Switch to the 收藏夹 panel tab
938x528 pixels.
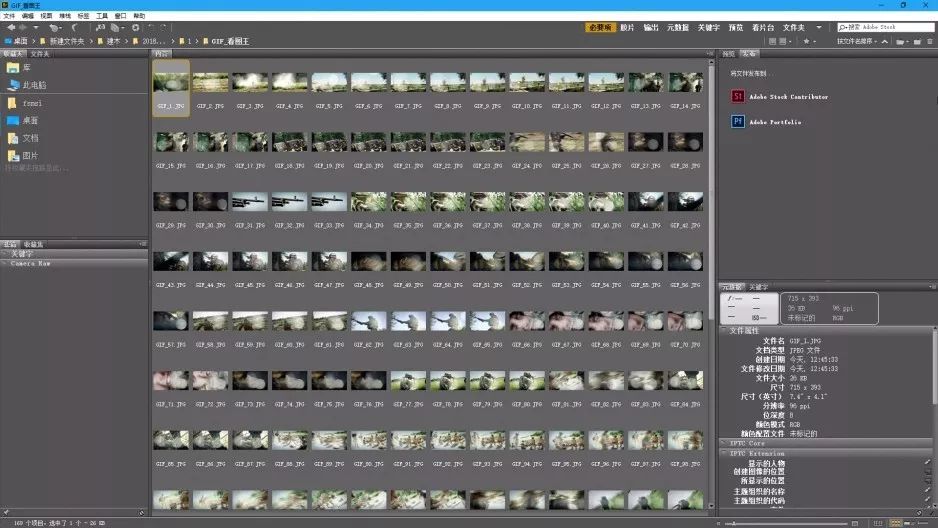coord(13,54)
